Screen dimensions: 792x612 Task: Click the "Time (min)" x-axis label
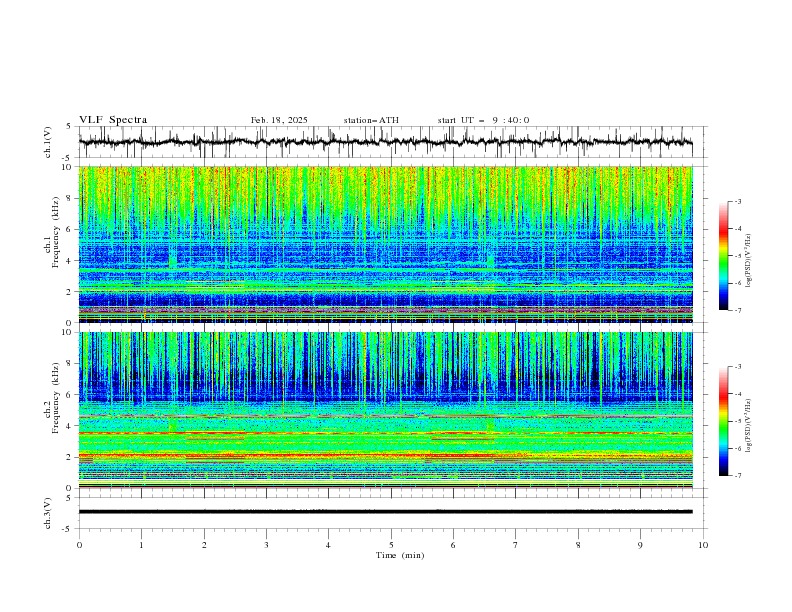(x=400, y=555)
